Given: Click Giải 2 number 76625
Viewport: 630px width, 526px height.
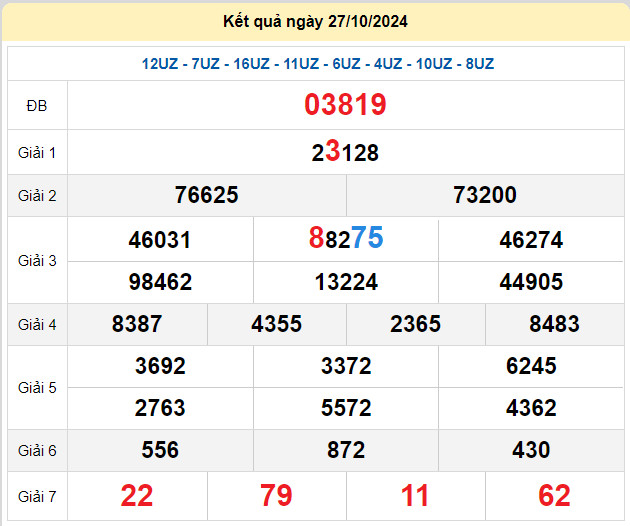Looking at the screenshot, I should click(207, 195).
